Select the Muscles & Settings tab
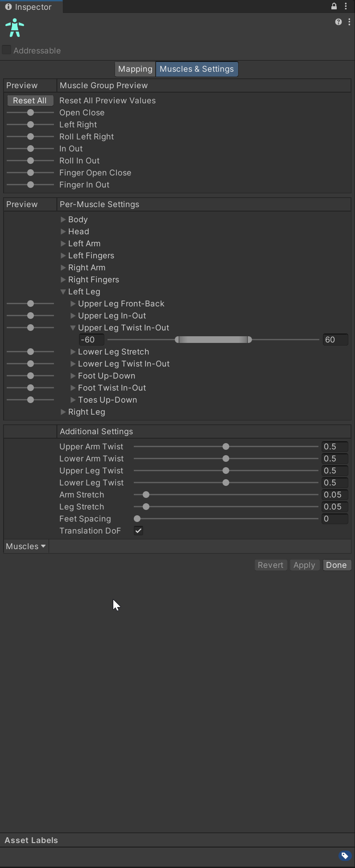 click(x=197, y=69)
